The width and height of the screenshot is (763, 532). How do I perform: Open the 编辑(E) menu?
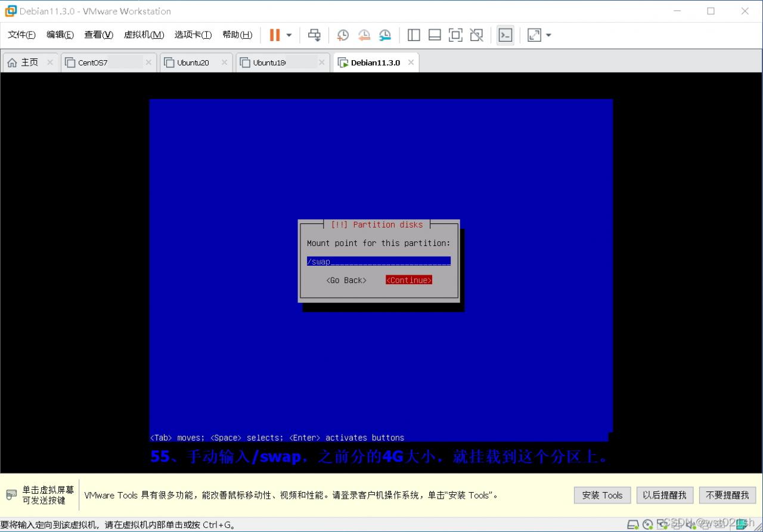click(60, 35)
